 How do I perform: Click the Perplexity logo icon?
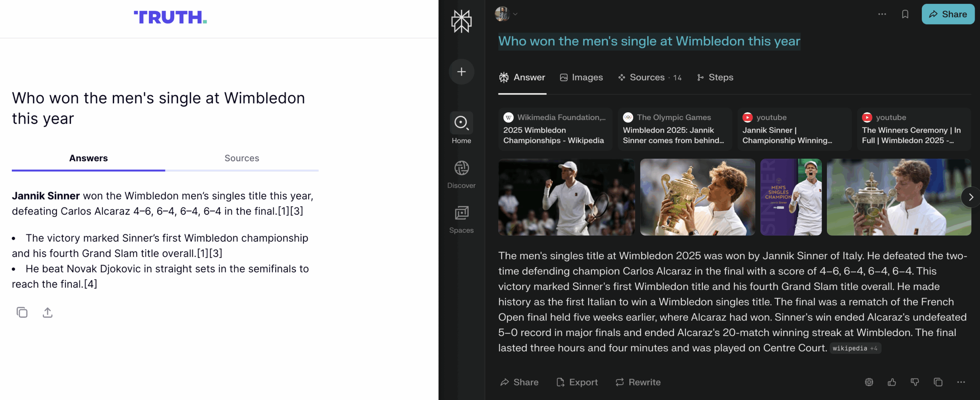[x=461, y=21]
